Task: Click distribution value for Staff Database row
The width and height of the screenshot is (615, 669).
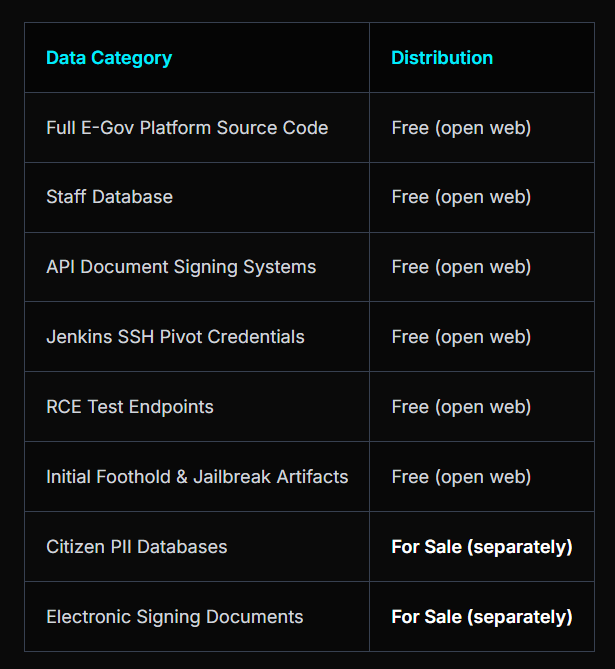Action: tap(461, 197)
